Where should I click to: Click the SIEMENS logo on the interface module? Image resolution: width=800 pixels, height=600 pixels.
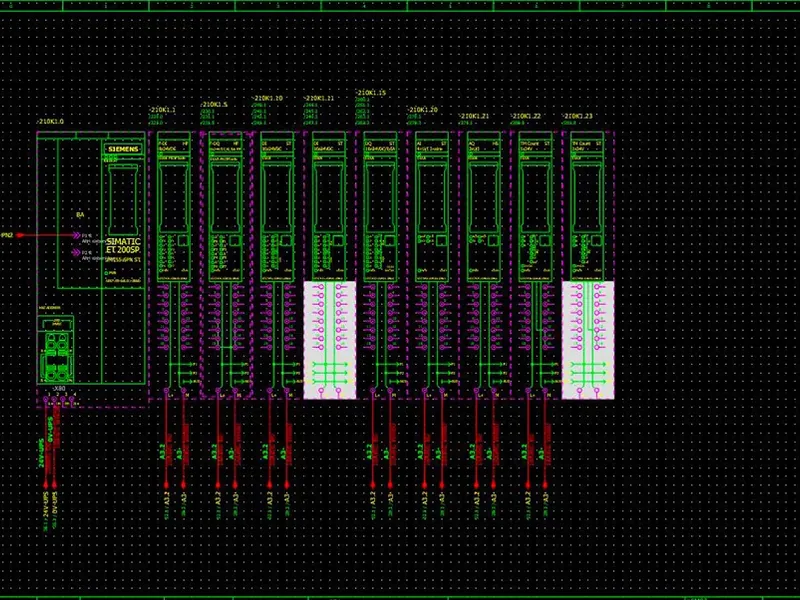click(123, 149)
